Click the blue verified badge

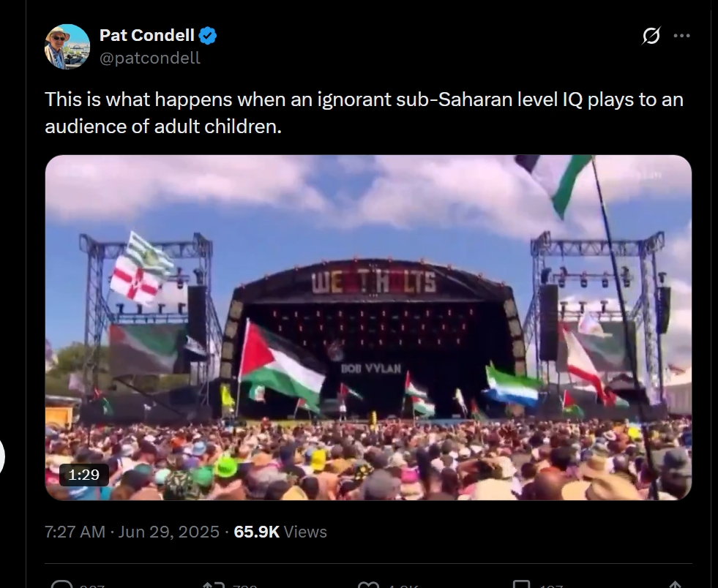208,35
